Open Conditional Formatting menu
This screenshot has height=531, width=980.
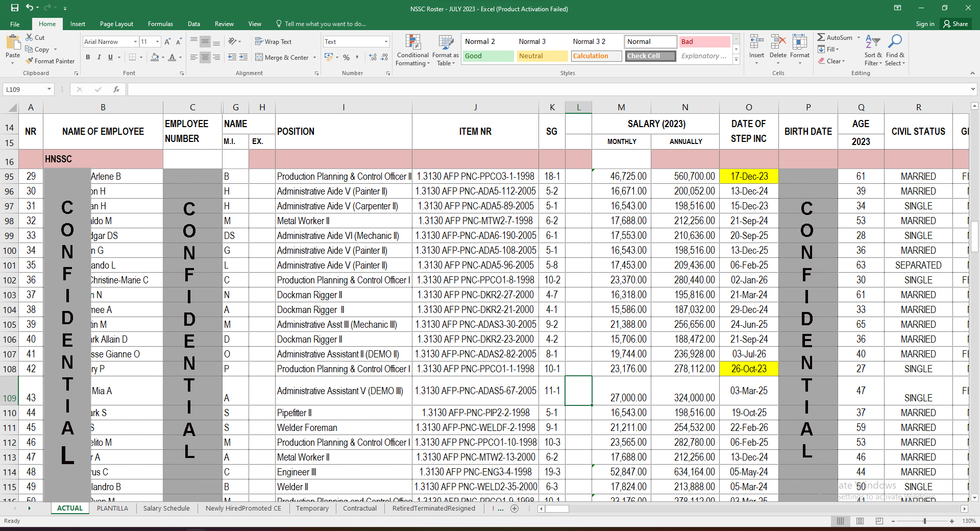412,51
